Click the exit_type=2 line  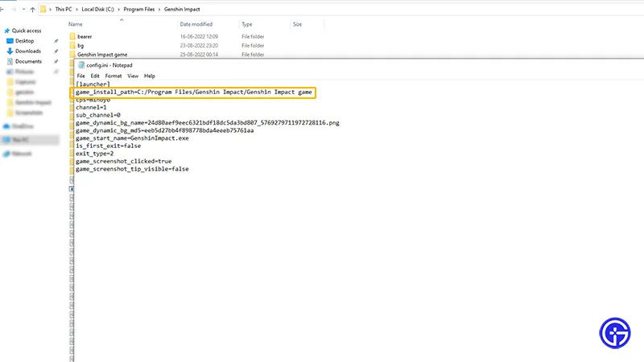(94, 154)
